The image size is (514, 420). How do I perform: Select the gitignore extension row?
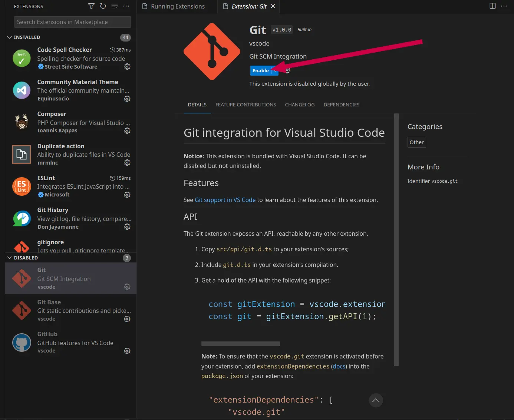point(71,245)
